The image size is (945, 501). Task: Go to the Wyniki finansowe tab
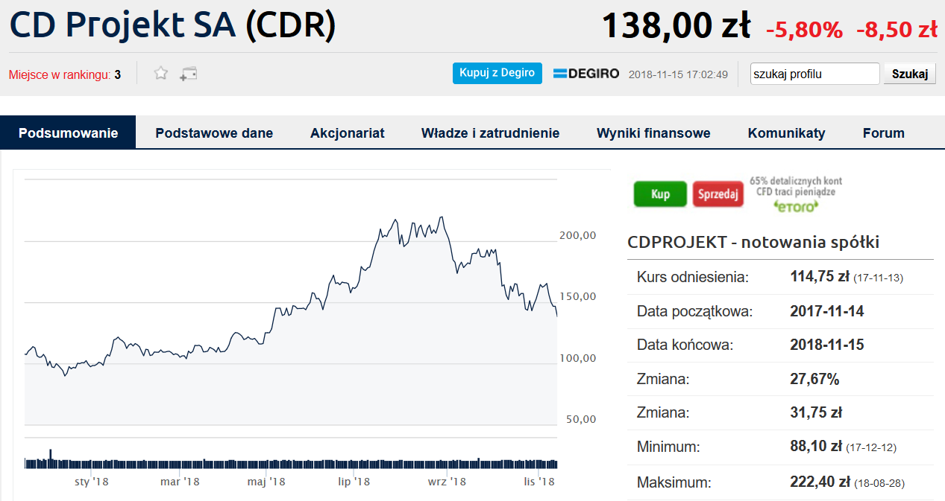coord(653,133)
